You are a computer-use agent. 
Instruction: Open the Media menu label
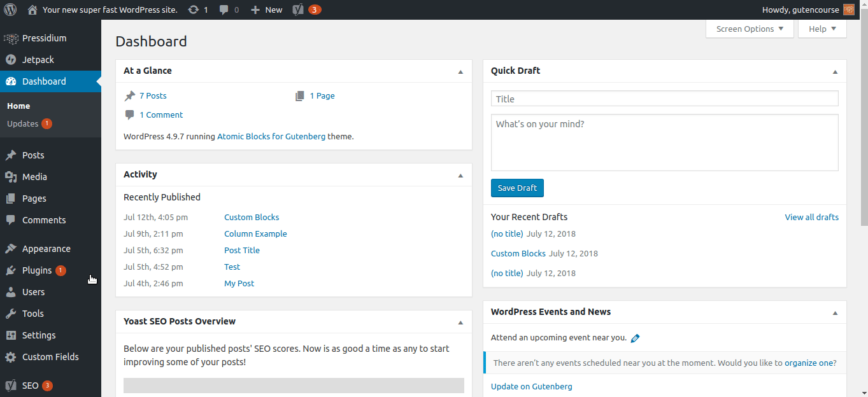pos(34,177)
